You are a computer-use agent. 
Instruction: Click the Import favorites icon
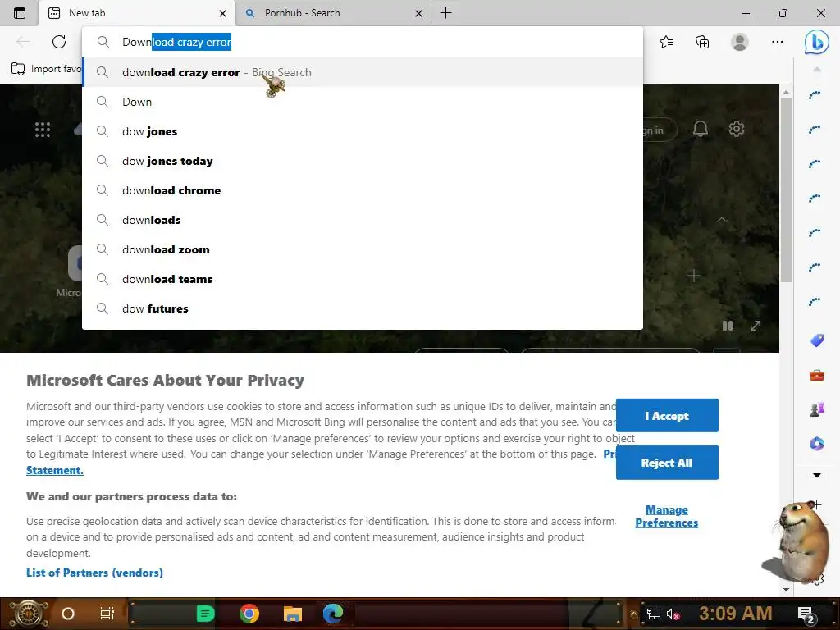pos(18,69)
